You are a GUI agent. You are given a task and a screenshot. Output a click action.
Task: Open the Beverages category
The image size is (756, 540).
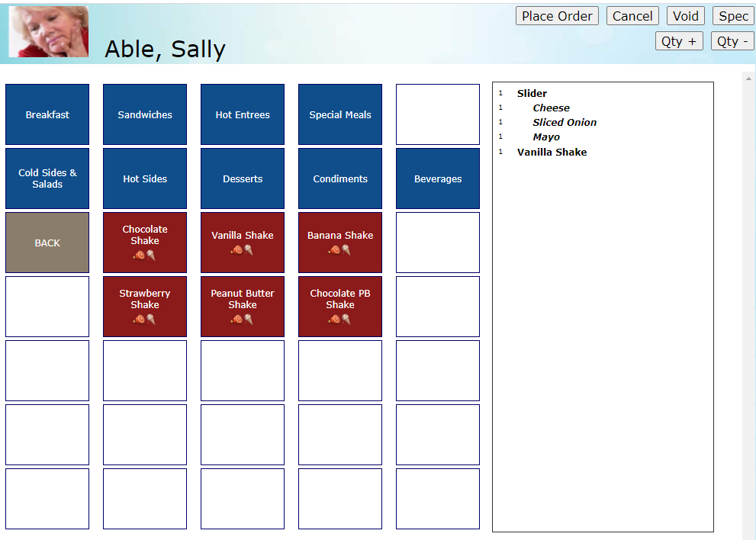click(x=438, y=178)
